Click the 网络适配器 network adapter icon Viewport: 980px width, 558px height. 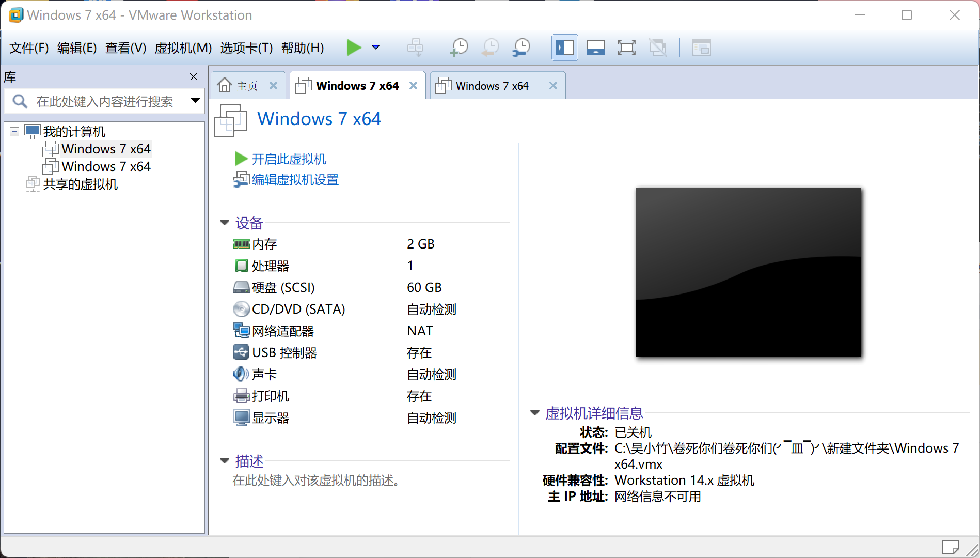point(241,331)
